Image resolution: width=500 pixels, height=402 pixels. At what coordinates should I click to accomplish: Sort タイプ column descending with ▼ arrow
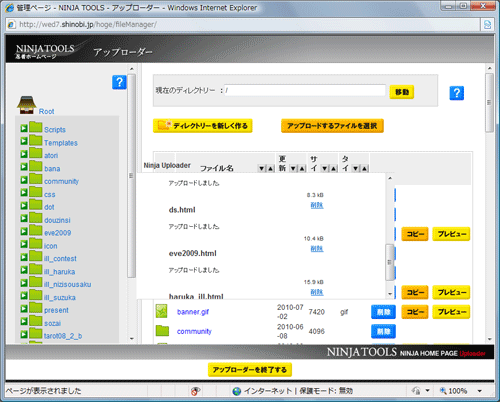(356, 169)
